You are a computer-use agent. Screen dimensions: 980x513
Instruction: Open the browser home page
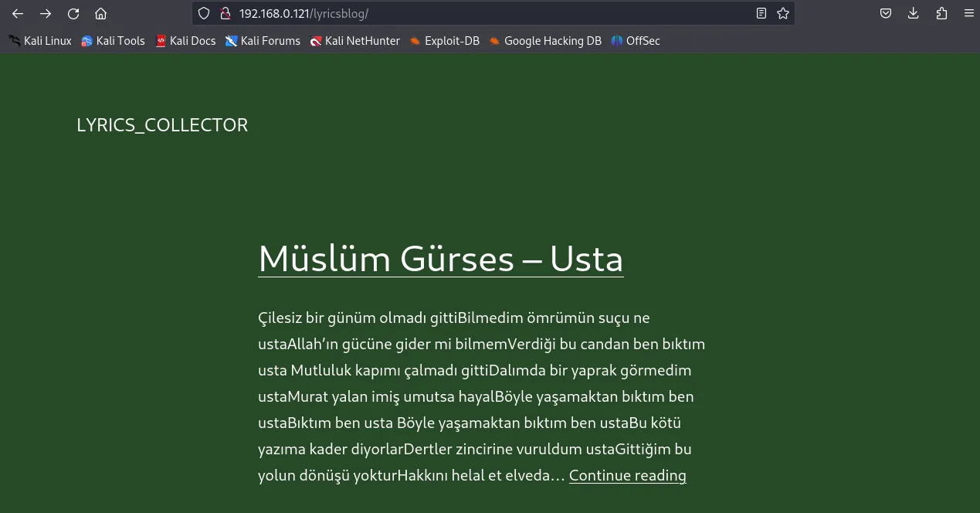point(100,13)
